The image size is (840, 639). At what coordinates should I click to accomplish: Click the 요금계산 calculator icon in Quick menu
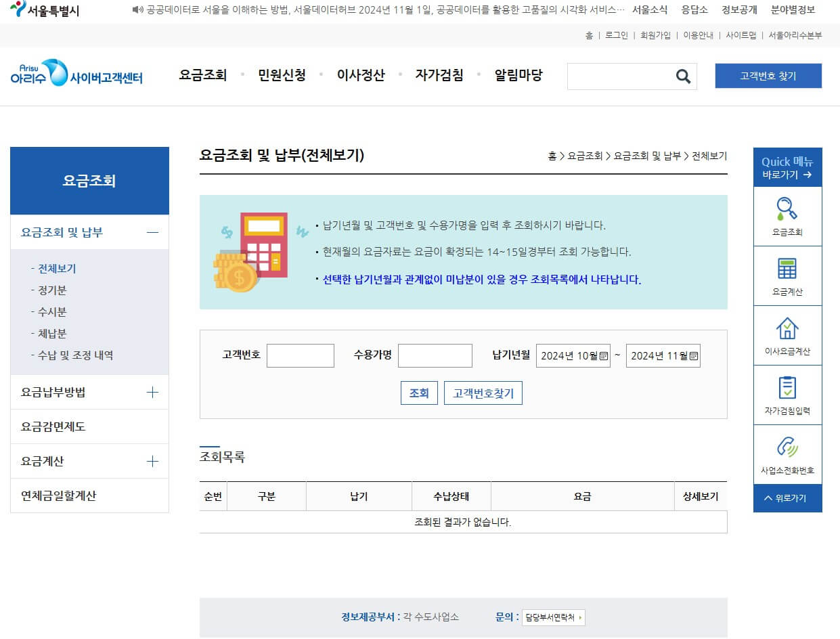click(x=787, y=271)
